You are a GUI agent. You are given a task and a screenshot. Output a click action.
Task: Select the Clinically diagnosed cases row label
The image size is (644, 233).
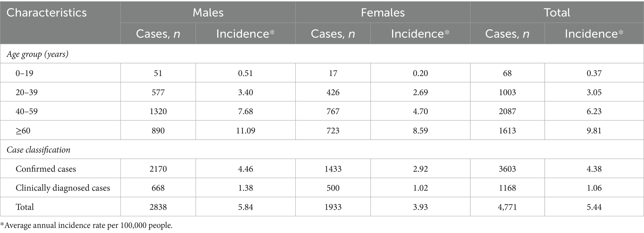tap(63, 188)
